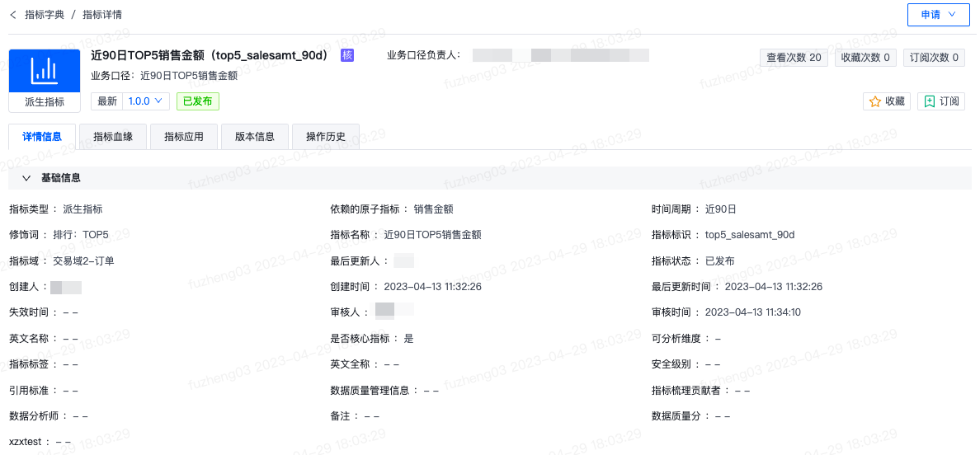
Task: Click the title 近90日TOP5销售金额（top5_salesamt_90d）
Action: 210,55
